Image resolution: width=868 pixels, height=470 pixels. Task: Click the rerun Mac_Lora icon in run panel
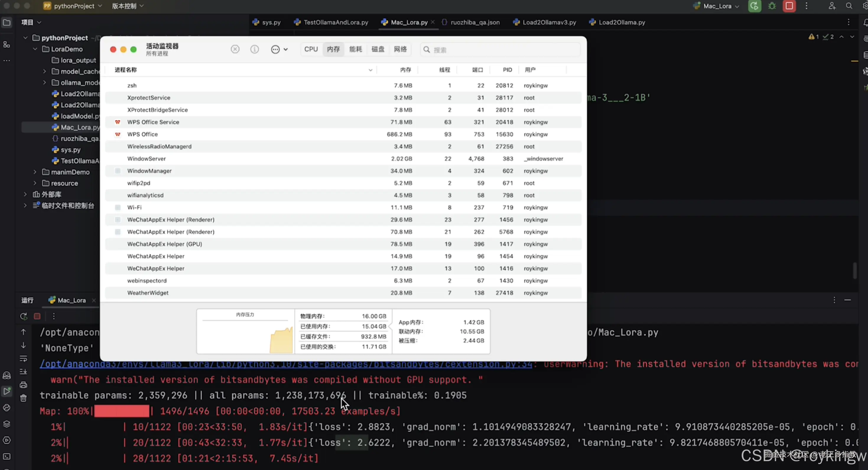tap(23, 316)
